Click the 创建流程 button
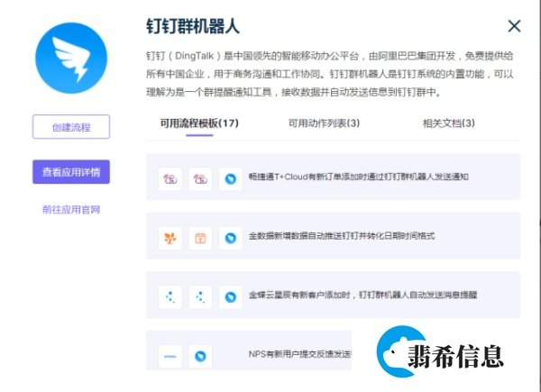541x392 pixels. (x=71, y=127)
